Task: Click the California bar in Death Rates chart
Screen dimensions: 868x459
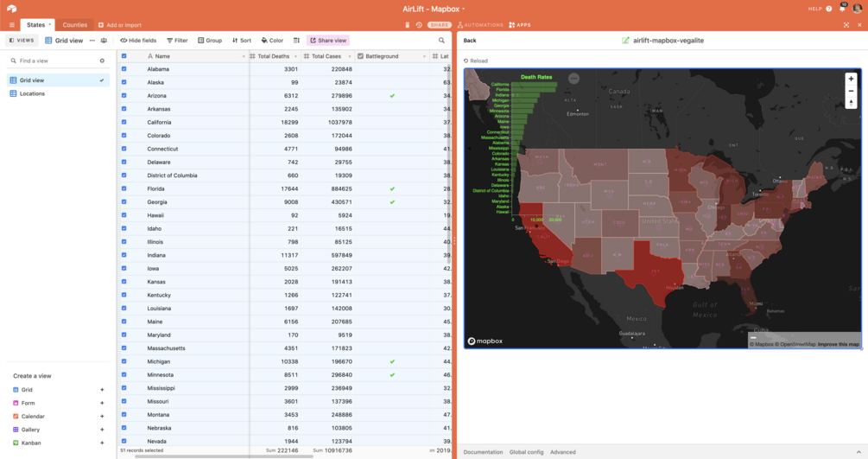Action: 535,84
